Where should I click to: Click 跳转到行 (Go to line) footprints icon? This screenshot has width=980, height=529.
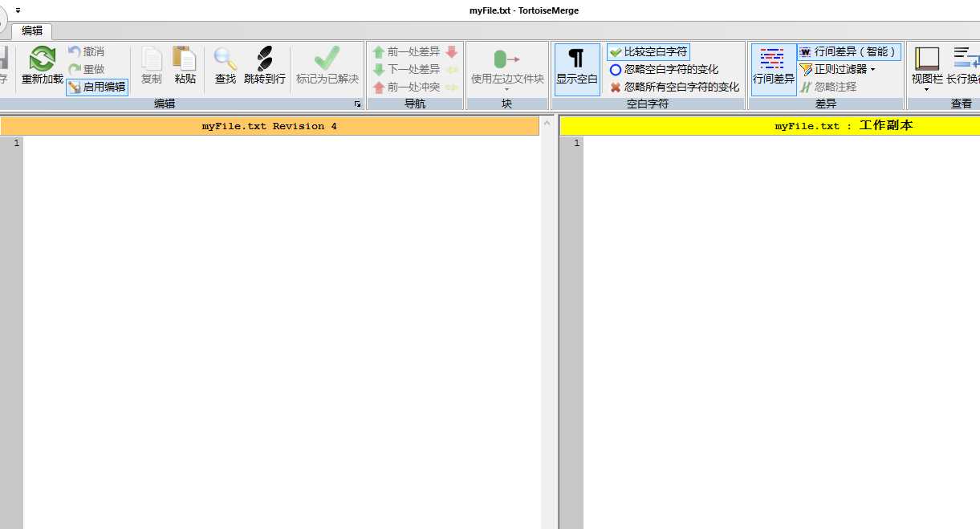point(265,59)
